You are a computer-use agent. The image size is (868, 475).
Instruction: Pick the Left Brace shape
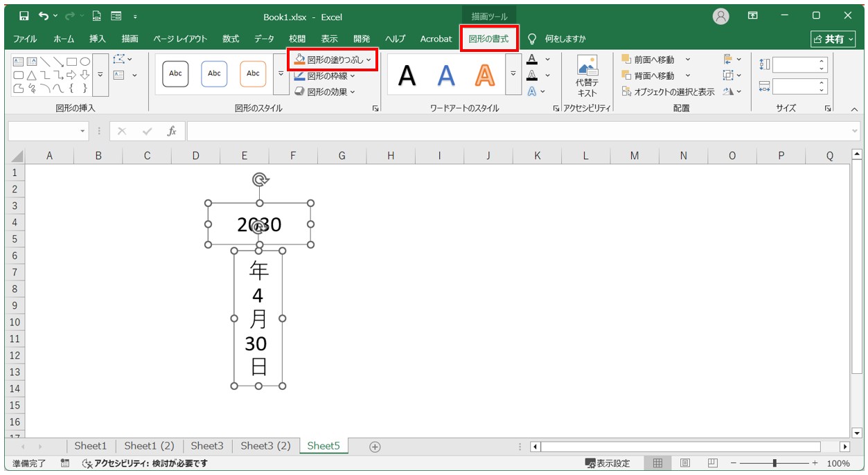(x=71, y=88)
